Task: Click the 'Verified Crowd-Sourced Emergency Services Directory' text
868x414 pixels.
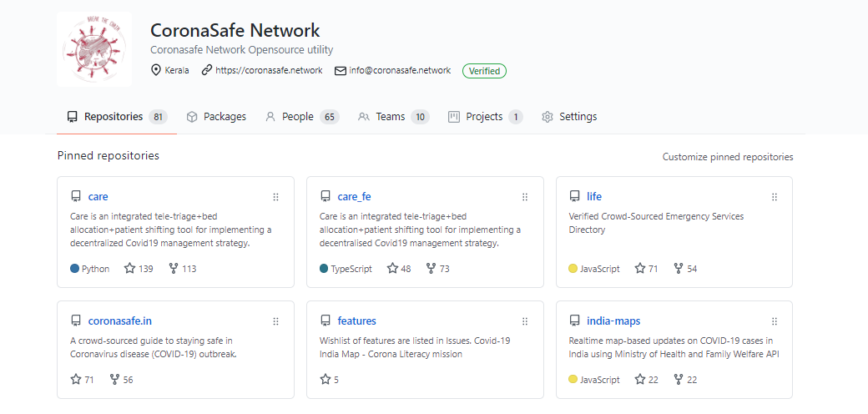Action: click(x=657, y=223)
